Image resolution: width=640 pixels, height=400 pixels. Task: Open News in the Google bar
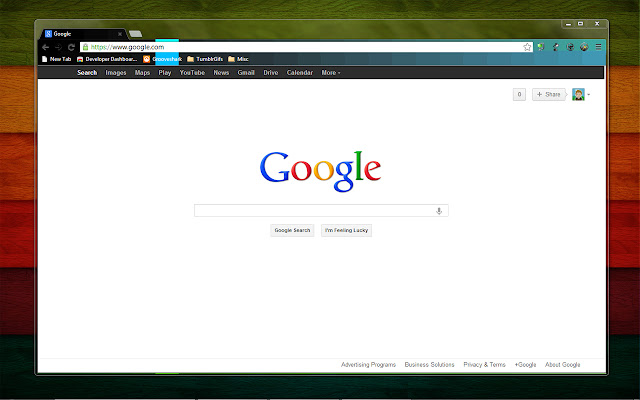click(x=221, y=73)
